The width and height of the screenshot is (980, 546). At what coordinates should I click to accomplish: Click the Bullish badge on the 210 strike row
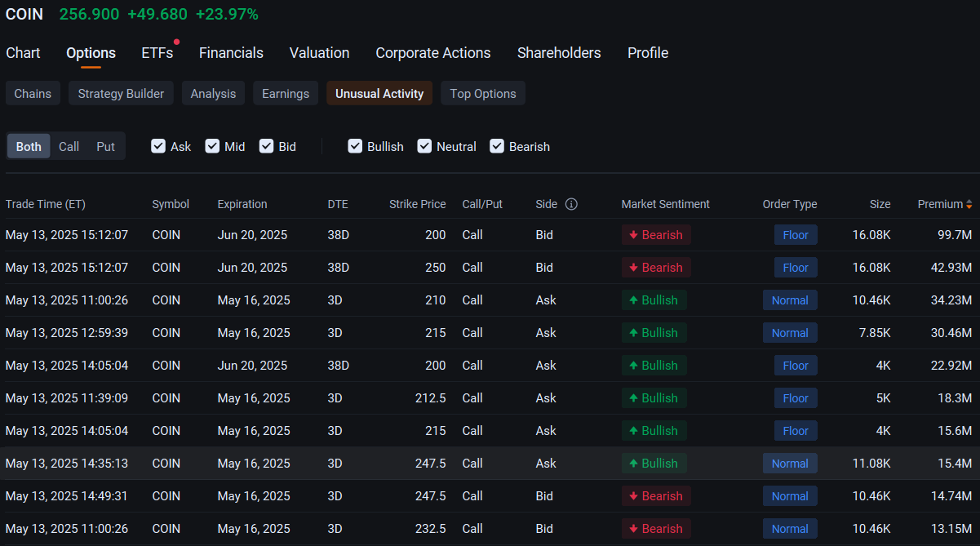click(654, 300)
